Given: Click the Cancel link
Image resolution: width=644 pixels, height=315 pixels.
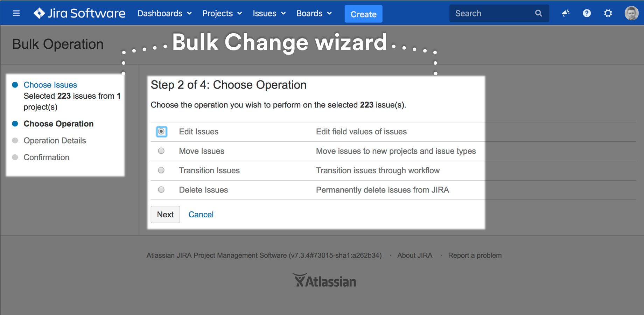Looking at the screenshot, I should coord(201,215).
